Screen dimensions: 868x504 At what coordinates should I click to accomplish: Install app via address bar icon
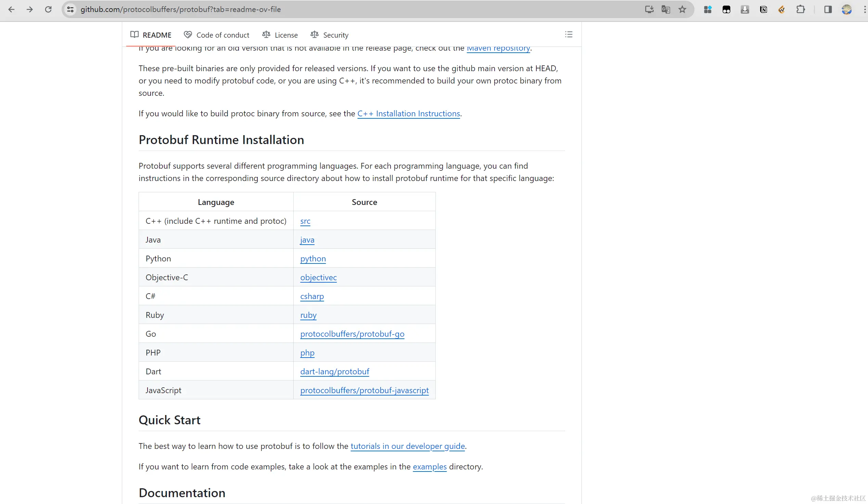649,9
